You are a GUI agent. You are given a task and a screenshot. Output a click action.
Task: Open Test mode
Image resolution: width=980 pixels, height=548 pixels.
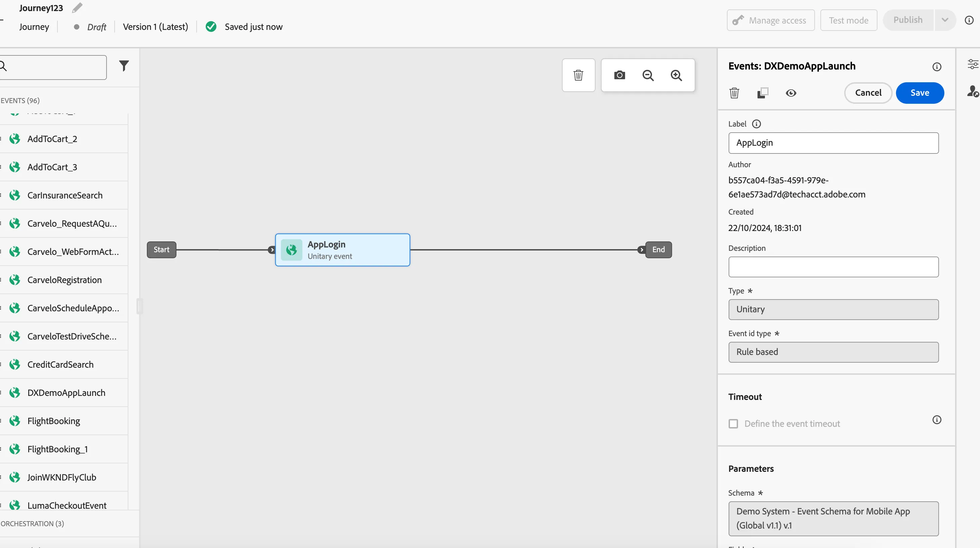coord(848,20)
